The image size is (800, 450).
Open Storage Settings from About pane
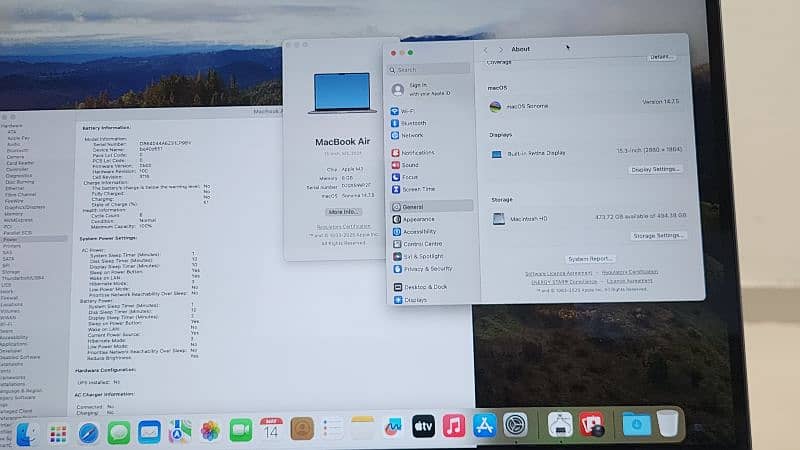(658, 236)
